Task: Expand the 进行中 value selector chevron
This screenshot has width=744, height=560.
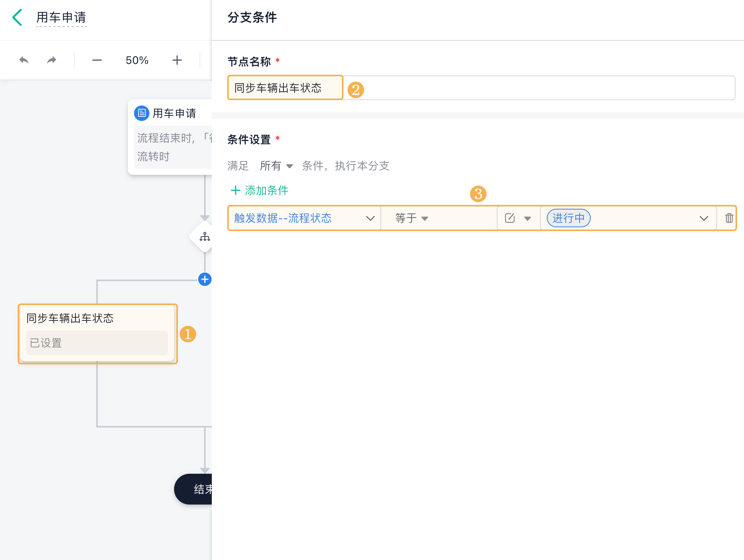Action: [x=704, y=218]
